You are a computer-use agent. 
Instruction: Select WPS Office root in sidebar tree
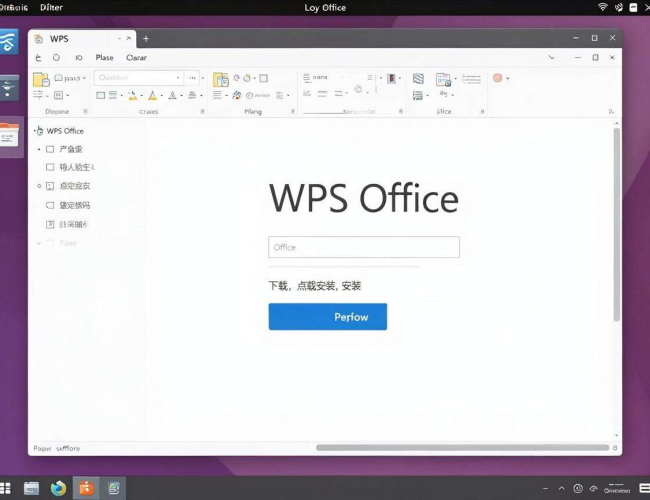point(65,131)
